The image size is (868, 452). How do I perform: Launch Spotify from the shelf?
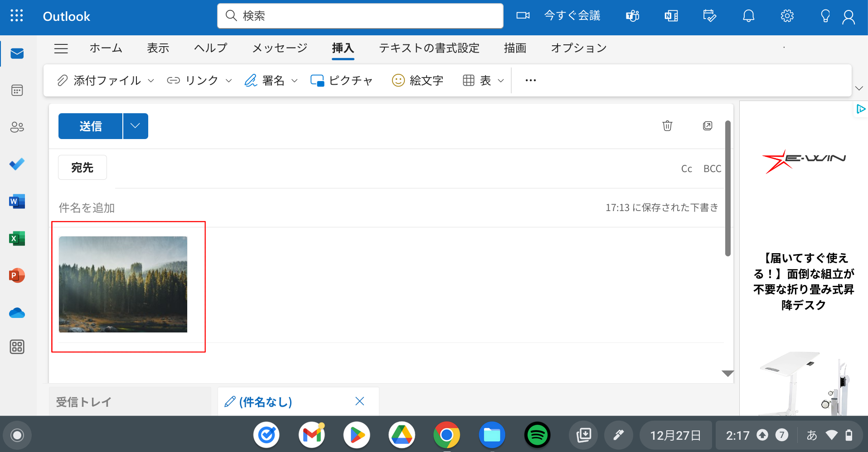coord(537,435)
